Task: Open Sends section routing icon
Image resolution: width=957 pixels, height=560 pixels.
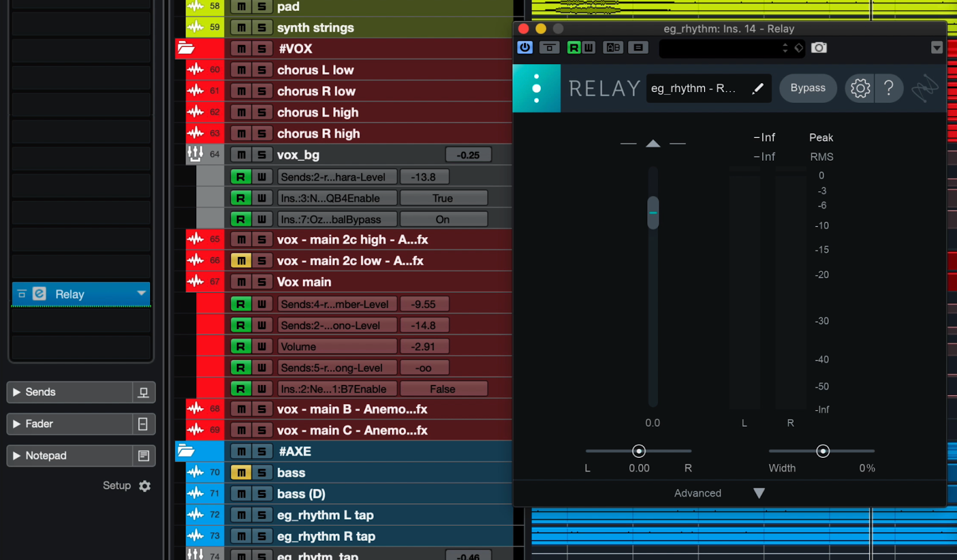Action: click(144, 392)
